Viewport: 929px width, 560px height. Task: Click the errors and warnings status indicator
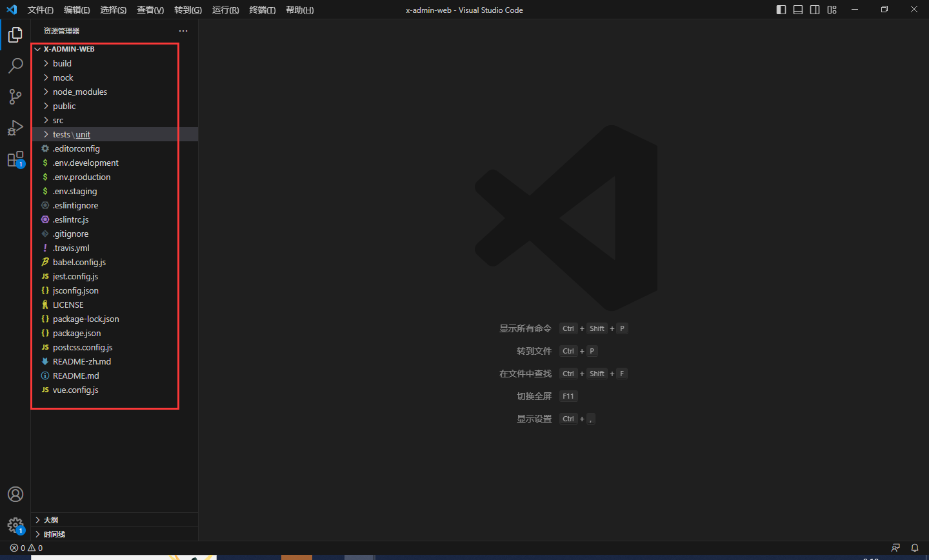point(26,548)
